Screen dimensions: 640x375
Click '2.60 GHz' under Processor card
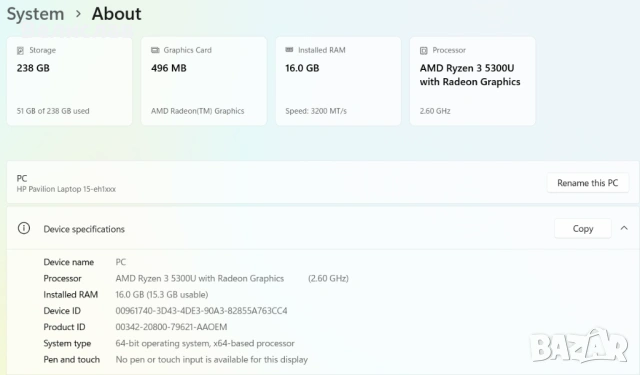click(435, 111)
